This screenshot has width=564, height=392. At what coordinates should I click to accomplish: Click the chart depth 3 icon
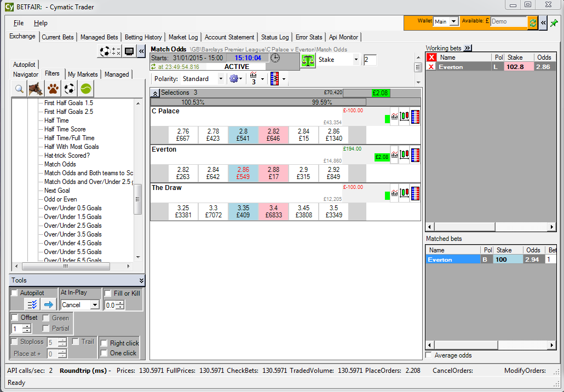coord(254,78)
